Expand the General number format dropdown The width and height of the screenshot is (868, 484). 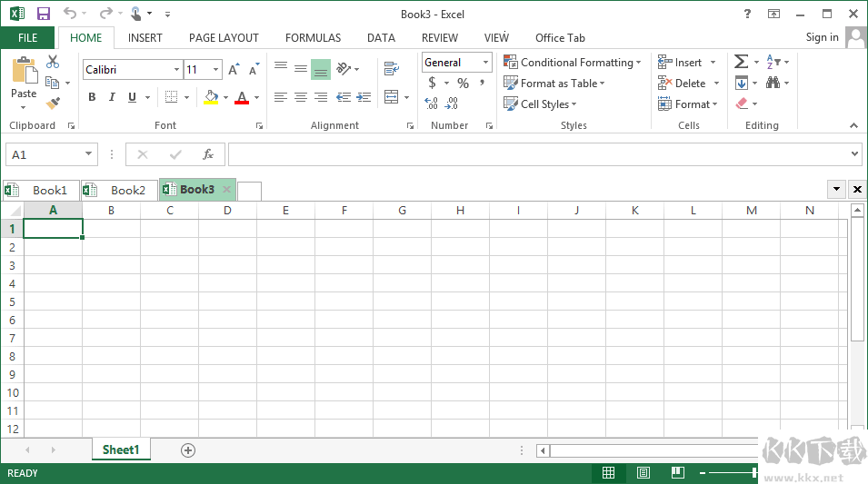pyautogui.click(x=485, y=63)
